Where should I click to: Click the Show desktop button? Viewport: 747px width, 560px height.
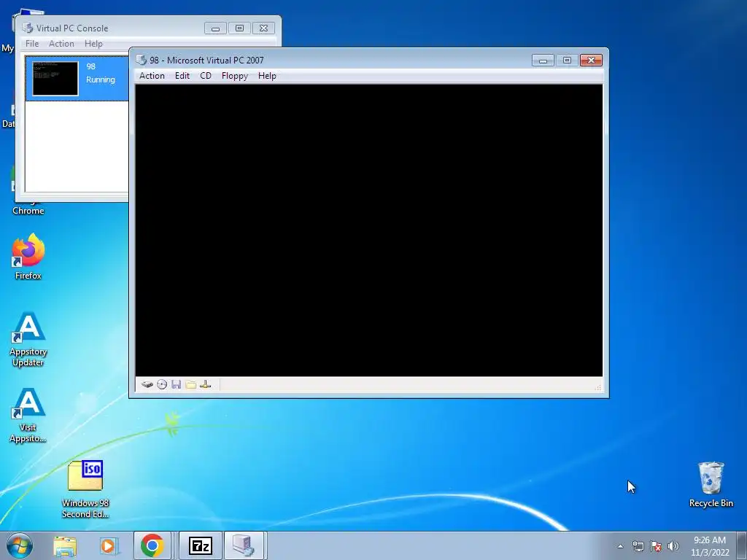(x=742, y=545)
